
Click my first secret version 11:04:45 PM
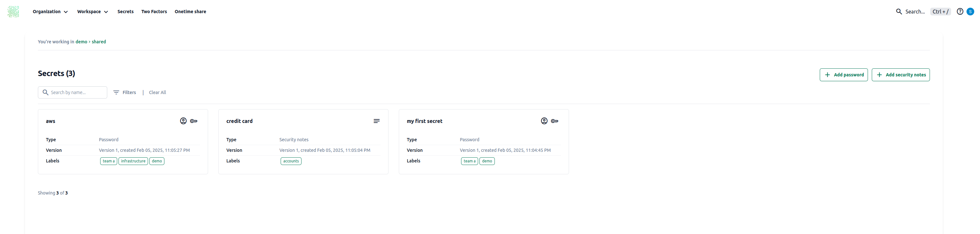point(505,151)
